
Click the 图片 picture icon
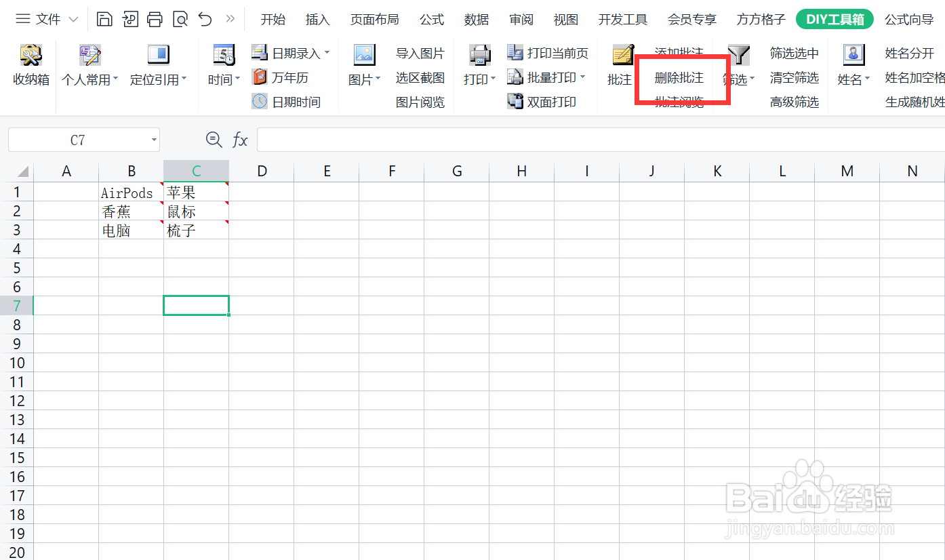(364, 56)
